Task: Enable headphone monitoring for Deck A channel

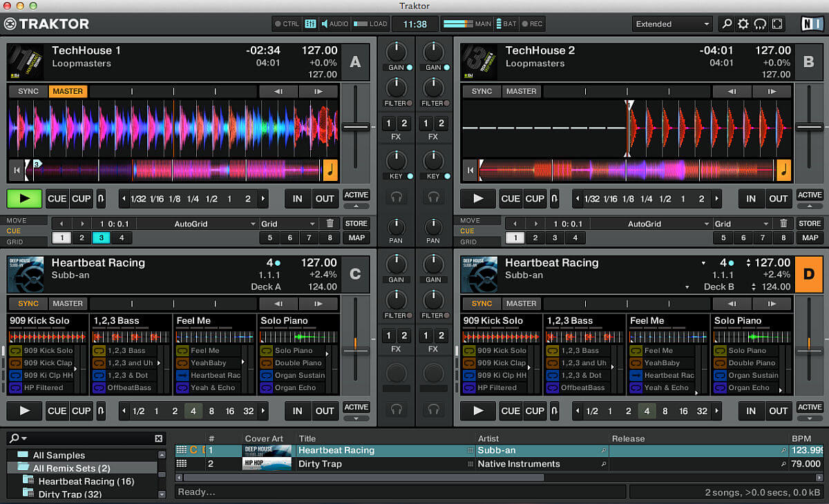Action: (x=397, y=197)
